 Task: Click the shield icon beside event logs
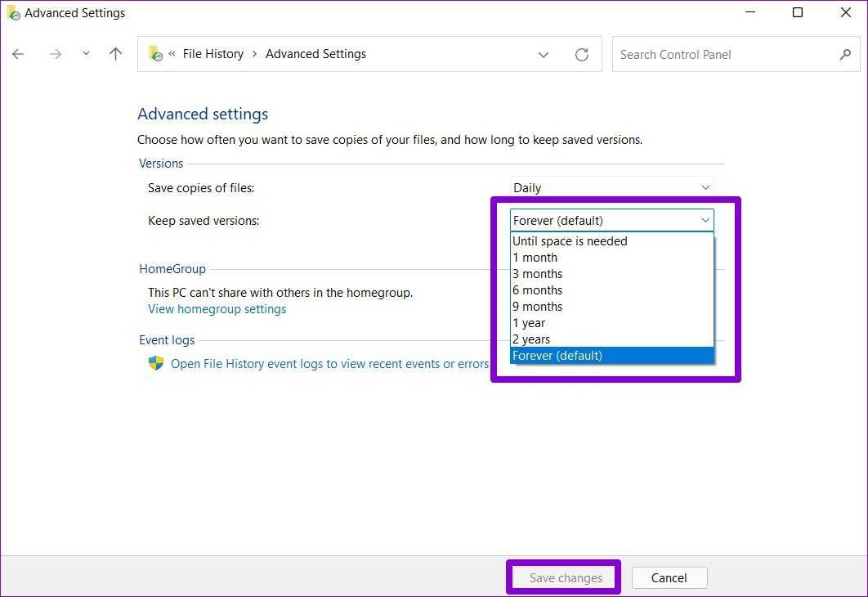[x=156, y=364]
